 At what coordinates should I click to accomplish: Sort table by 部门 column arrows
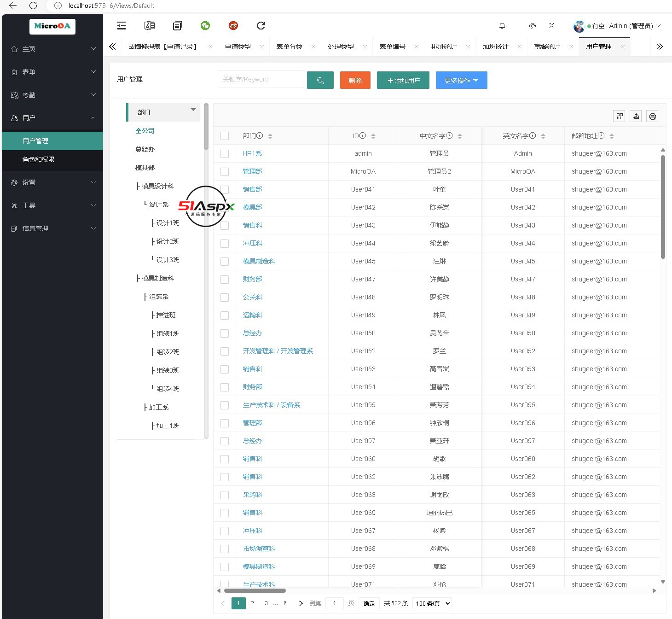(270, 136)
